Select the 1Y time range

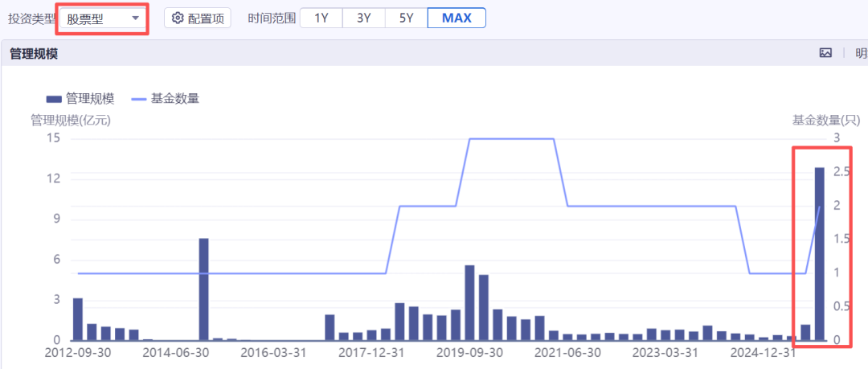pyautogui.click(x=321, y=18)
